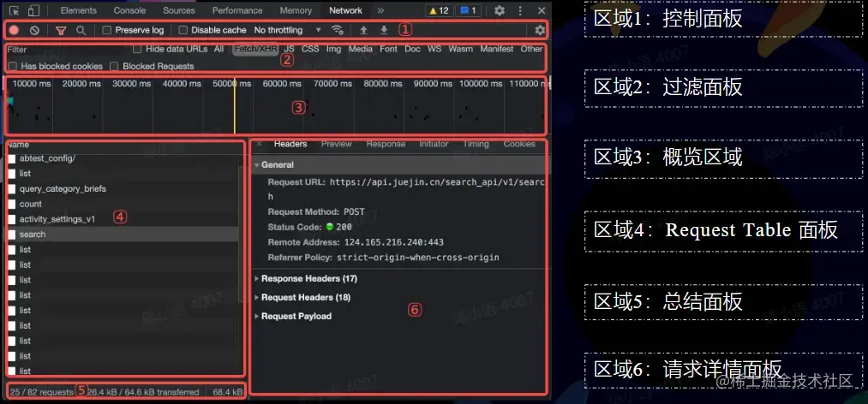The width and height of the screenshot is (868, 404).
Task: Open the Performance tab
Action: pos(237,10)
